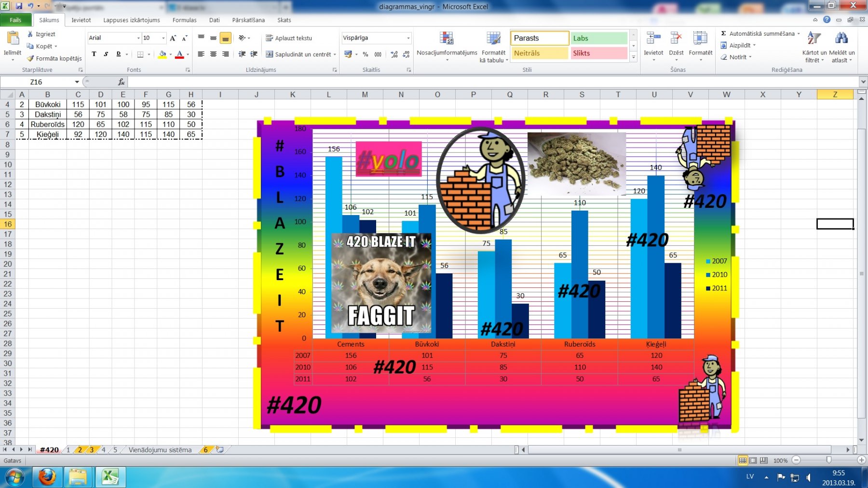Image resolution: width=868 pixels, height=488 pixels.
Task: Click the percent style icon
Action: (x=366, y=54)
